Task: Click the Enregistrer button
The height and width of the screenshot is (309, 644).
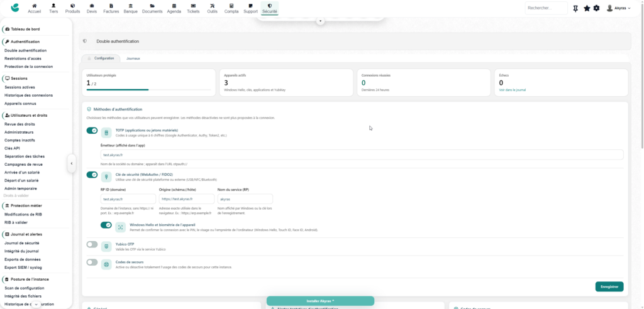Action: click(x=609, y=286)
